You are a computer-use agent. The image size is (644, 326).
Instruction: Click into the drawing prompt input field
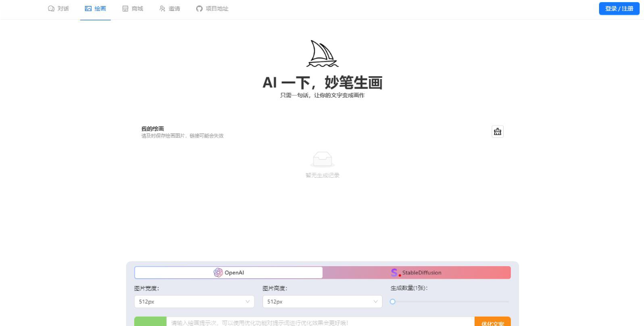[x=321, y=322]
